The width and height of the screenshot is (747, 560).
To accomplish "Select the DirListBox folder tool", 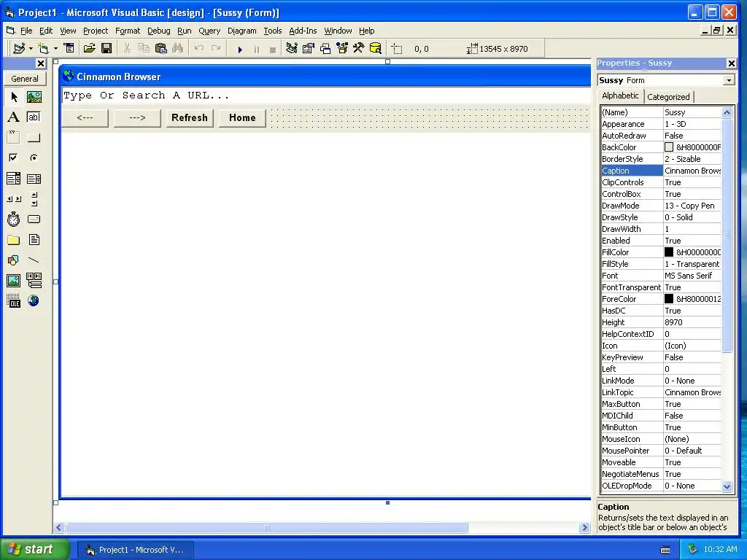I will pyautogui.click(x=13, y=239).
